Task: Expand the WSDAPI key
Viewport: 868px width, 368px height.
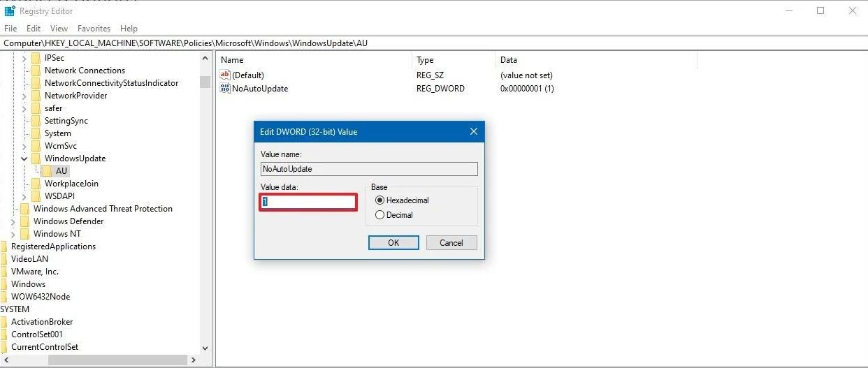Action: point(24,196)
